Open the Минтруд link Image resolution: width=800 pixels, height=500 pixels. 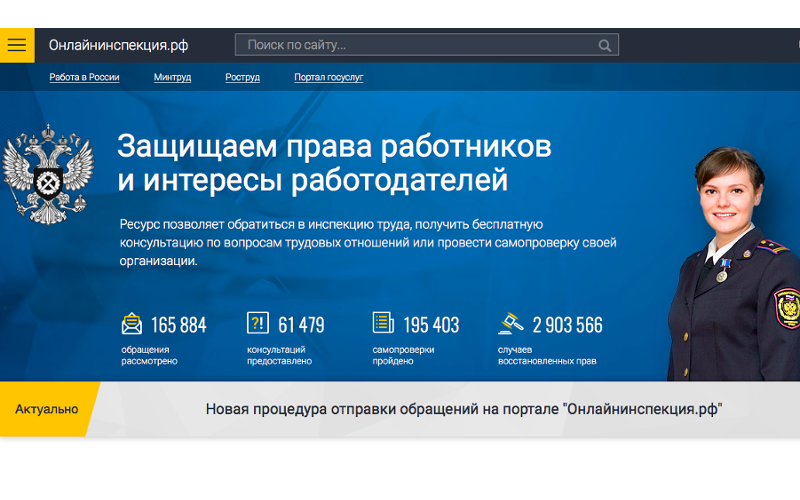[172, 77]
